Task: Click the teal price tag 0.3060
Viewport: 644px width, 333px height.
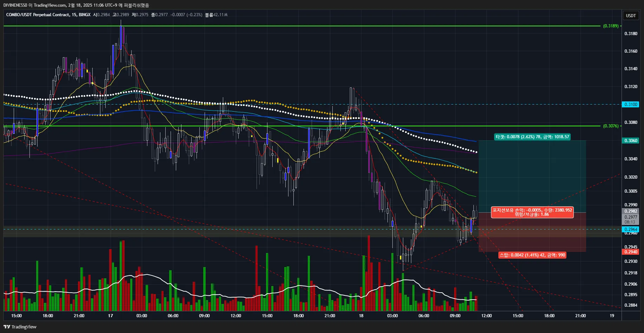Action: point(631,140)
